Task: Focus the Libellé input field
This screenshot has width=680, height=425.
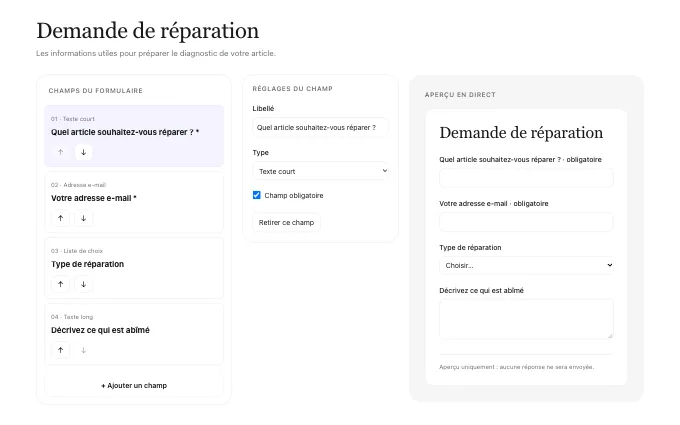Action: pyautogui.click(x=320, y=128)
